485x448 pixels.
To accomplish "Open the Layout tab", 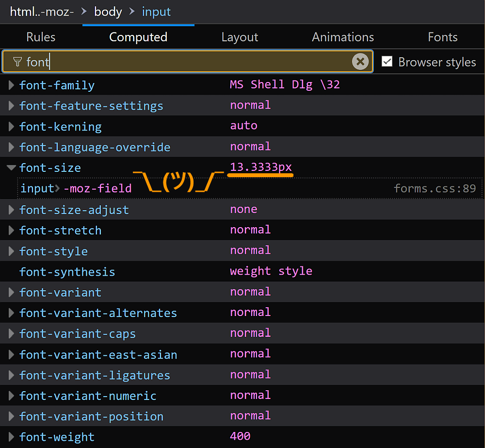I will pos(240,37).
